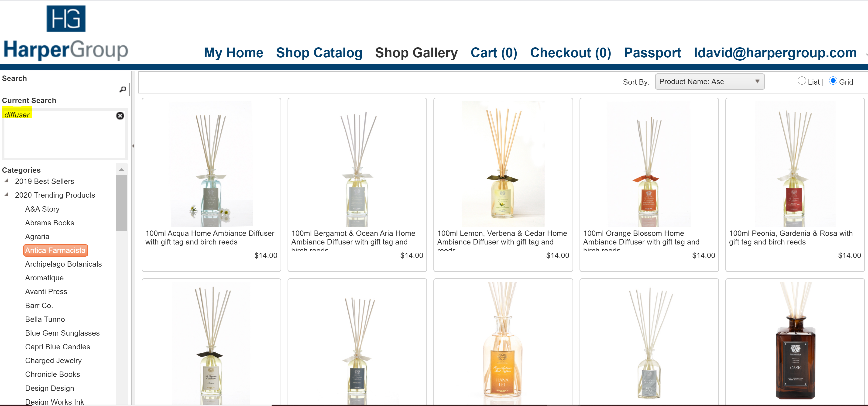Collapse the left sidebar panel arrow
The width and height of the screenshot is (868, 406).
pyautogui.click(x=133, y=146)
